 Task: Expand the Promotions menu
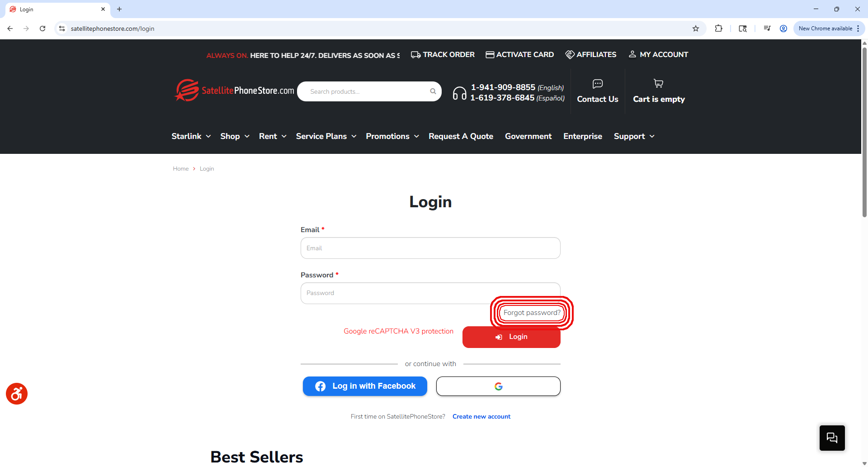pyautogui.click(x=392, y=136)
